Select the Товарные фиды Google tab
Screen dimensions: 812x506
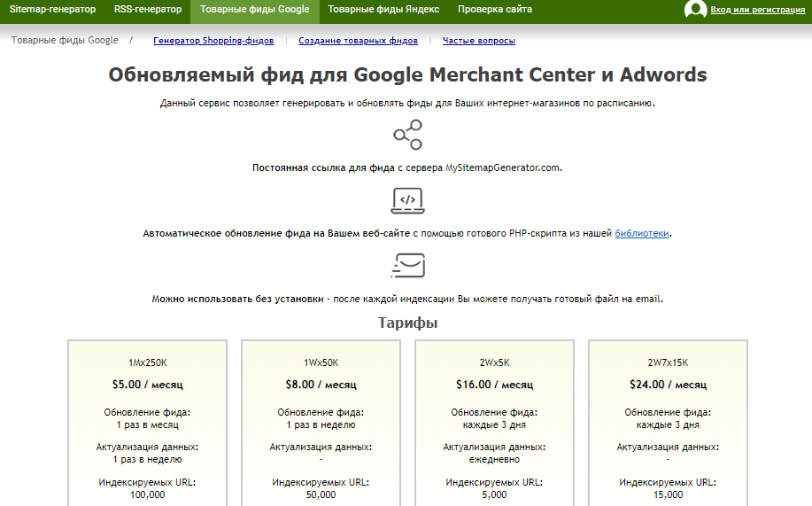coord(254,10)
